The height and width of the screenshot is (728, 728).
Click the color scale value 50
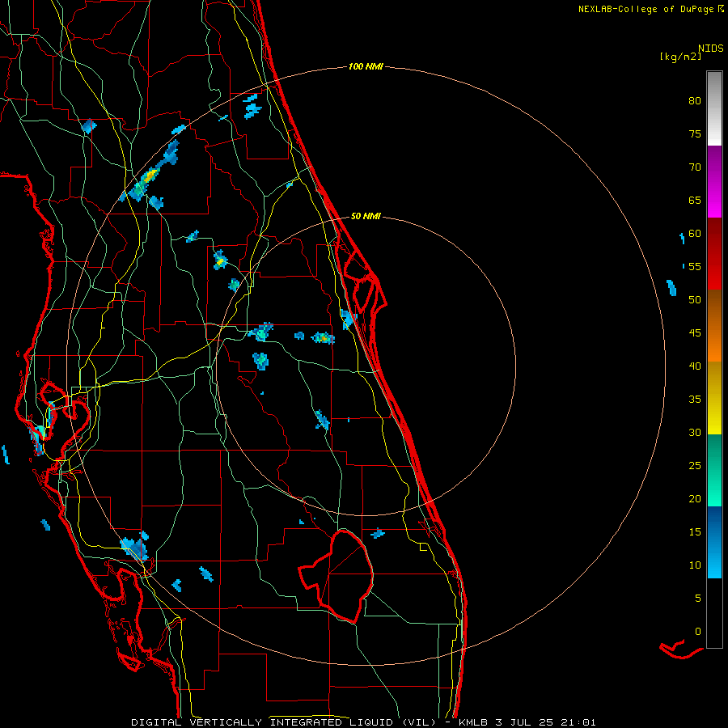[x=695, y=300]
